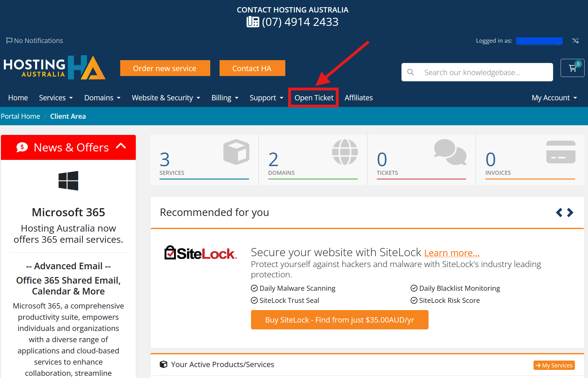The height and width of the screenshot is (378, 588).
Task: Click the Services cube icon tile
Action: point(236,152)
